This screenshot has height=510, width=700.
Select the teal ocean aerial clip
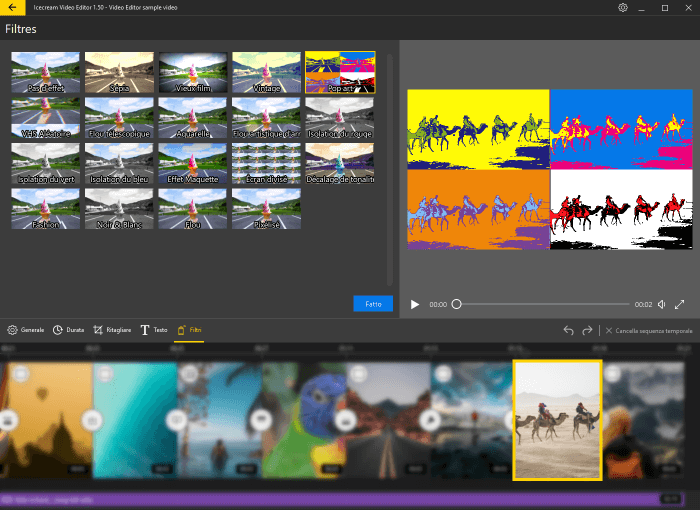click(135, 420)
